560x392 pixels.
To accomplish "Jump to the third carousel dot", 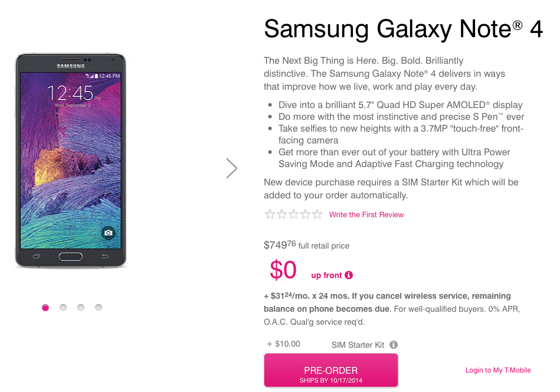I will coord(81,308).
